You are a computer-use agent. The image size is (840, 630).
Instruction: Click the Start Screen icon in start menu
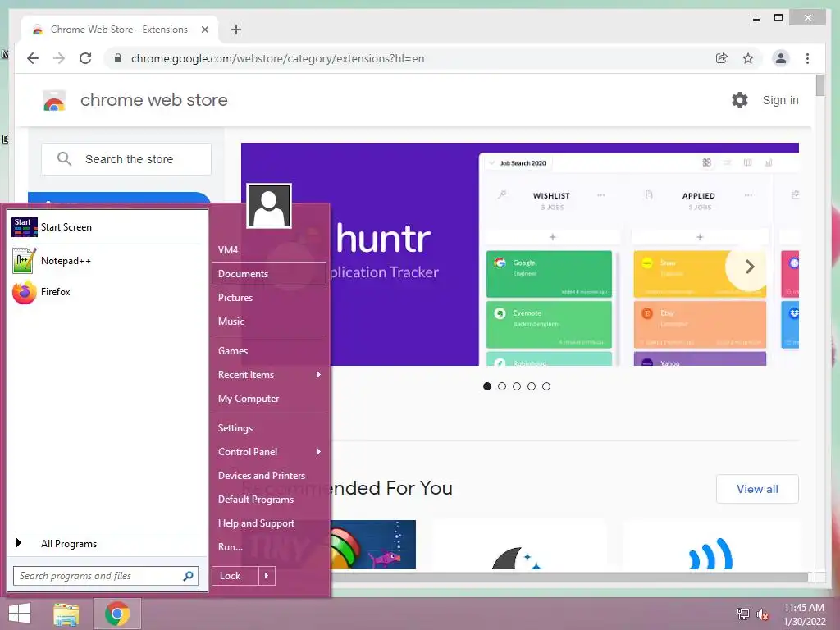tap(24, 227)
